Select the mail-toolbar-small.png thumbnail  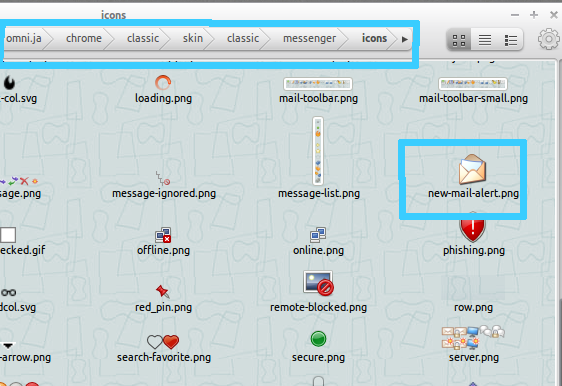pyautogui.click(x=473, y=84)
